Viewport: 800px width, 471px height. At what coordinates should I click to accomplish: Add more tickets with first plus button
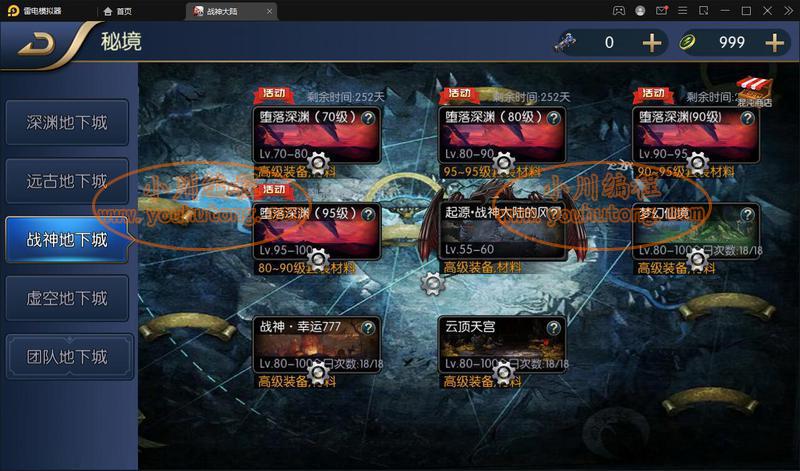[x=652, y=43]
